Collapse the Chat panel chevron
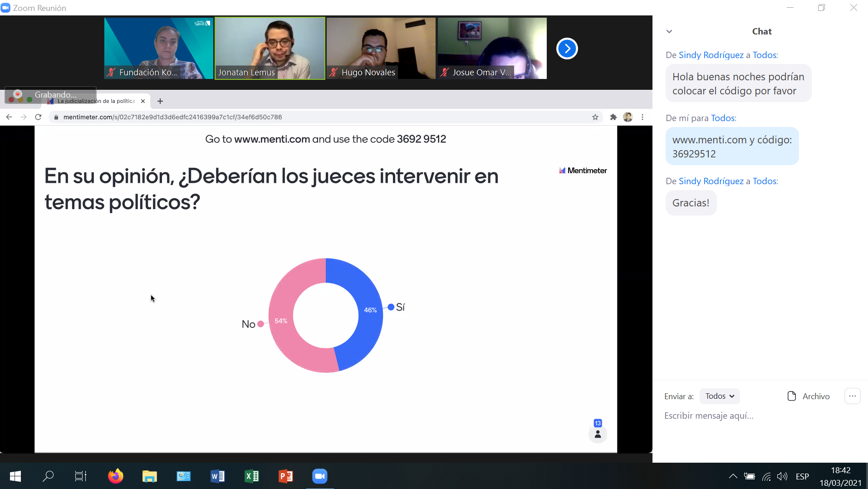 [x=669, y=31]
